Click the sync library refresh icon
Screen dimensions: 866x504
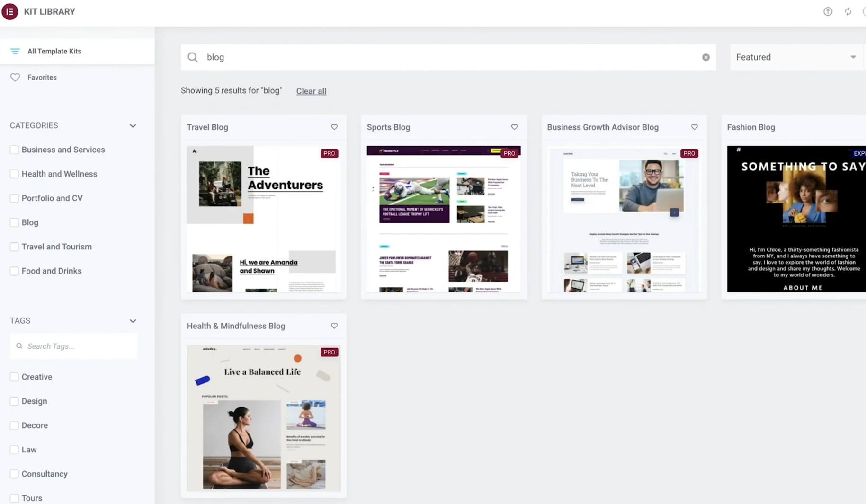tap(848, 11)
